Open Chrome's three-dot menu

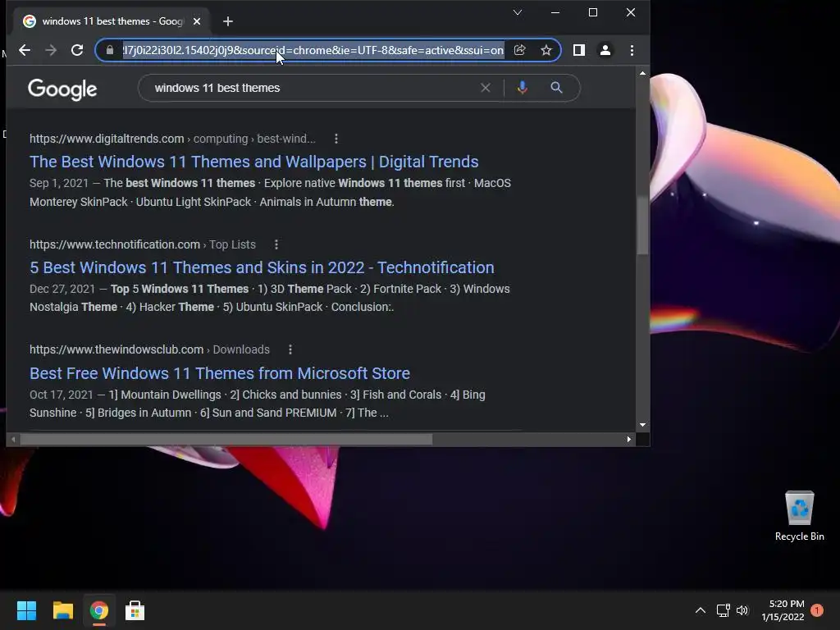point(632,50)
